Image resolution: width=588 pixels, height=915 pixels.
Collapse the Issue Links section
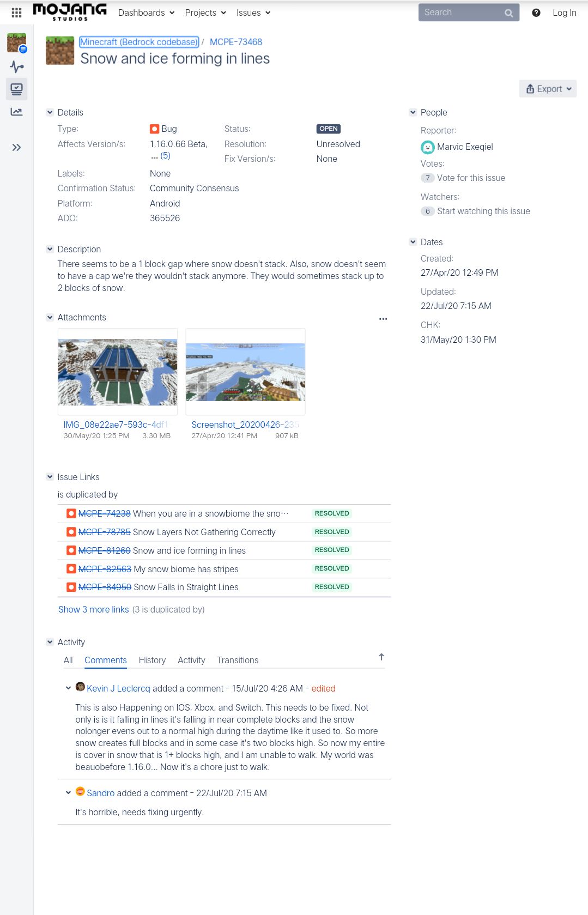[50, 477]
